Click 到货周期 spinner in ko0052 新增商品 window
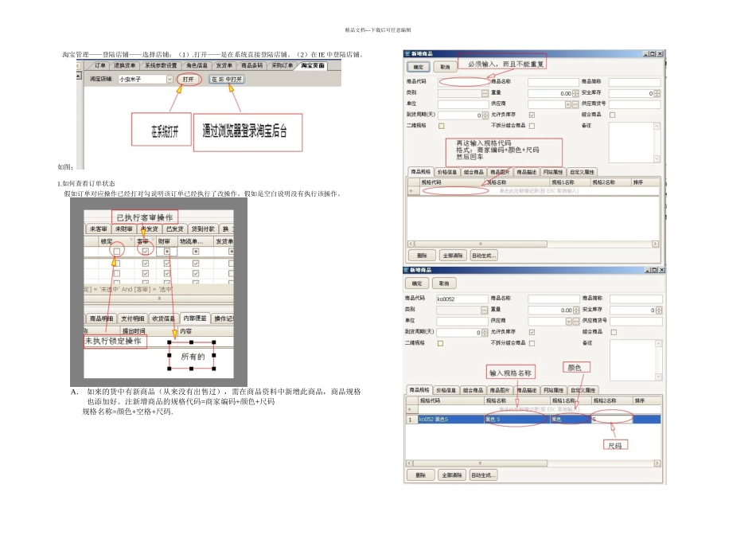The image size is (756, 535). [x=485, y=333]
